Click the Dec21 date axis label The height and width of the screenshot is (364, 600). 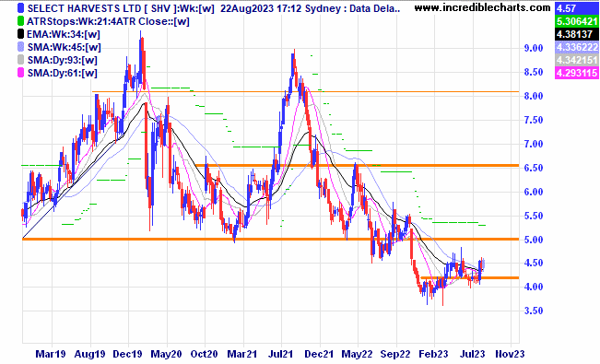coord(319,354)
